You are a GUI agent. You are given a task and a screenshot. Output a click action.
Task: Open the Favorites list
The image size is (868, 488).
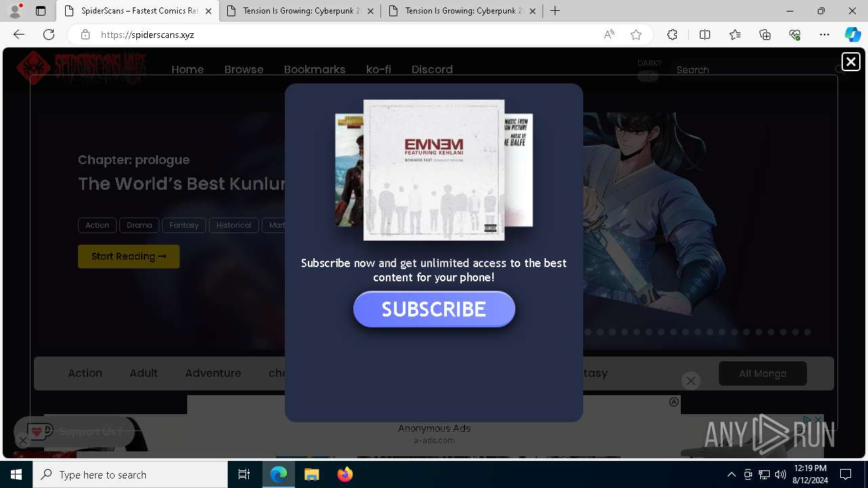tap(735, 35)
